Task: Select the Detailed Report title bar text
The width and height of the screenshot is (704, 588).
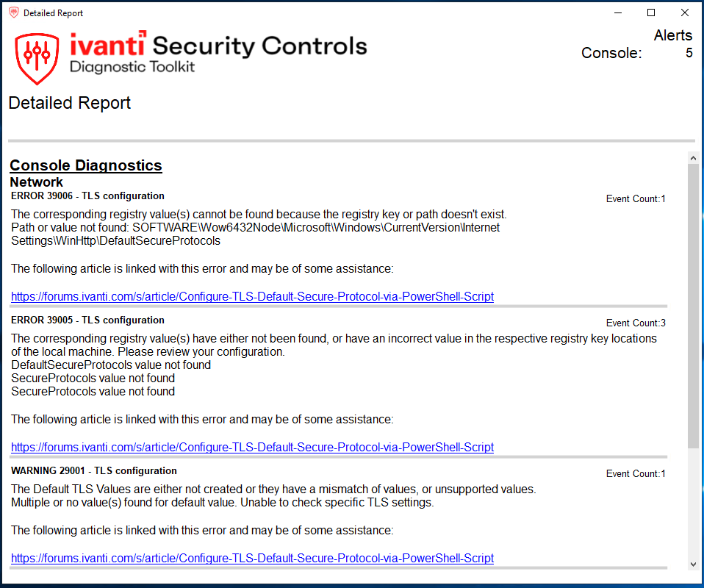Action: pyautogui.click(x=55, y=12)
